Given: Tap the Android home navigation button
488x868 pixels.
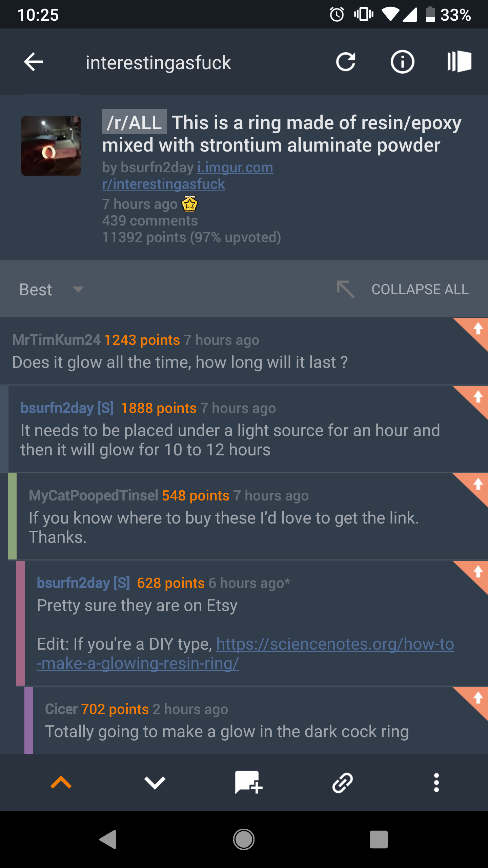Looking at the screenshot, I should [244, 840].
